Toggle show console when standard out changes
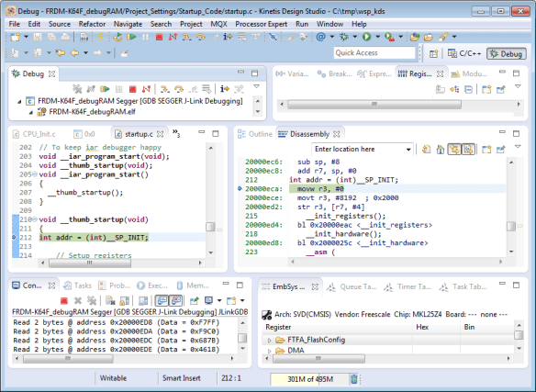The width and height of the screenshot is (536, 392). 162,301
